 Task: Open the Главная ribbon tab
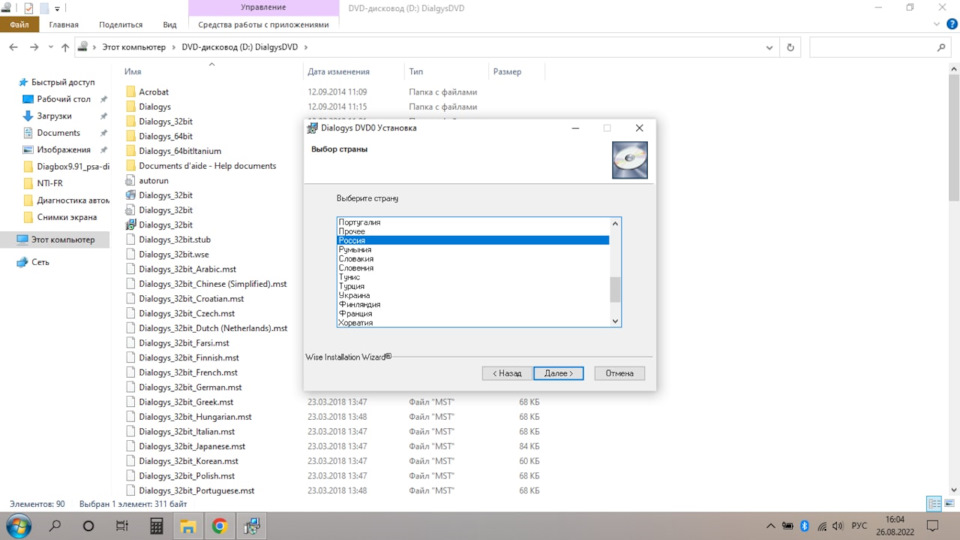click(64, 24)
